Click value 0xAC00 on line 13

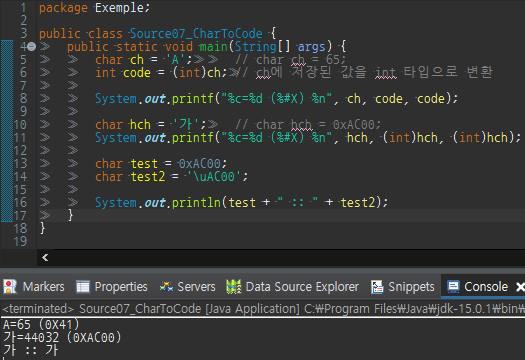[200, 163]
